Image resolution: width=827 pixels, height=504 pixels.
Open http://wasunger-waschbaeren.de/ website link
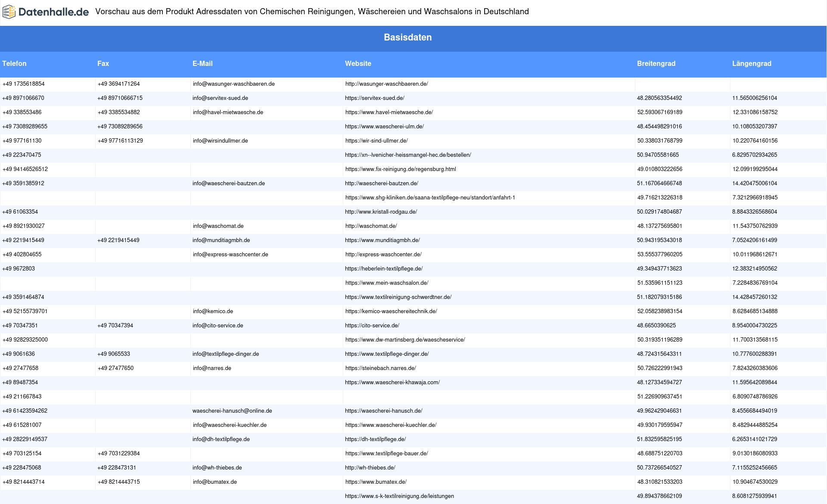[387, 84]
